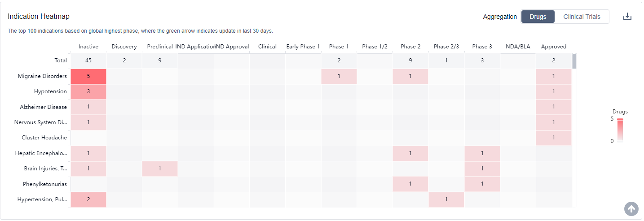
Task: Switch aggregation to Drugs
Action: [x=538, y=17]
